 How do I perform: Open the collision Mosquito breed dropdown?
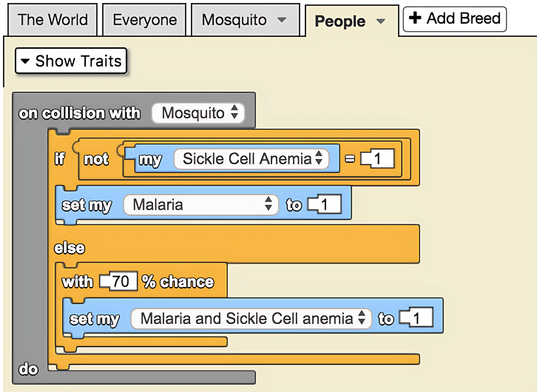click(x=198, y=113)
